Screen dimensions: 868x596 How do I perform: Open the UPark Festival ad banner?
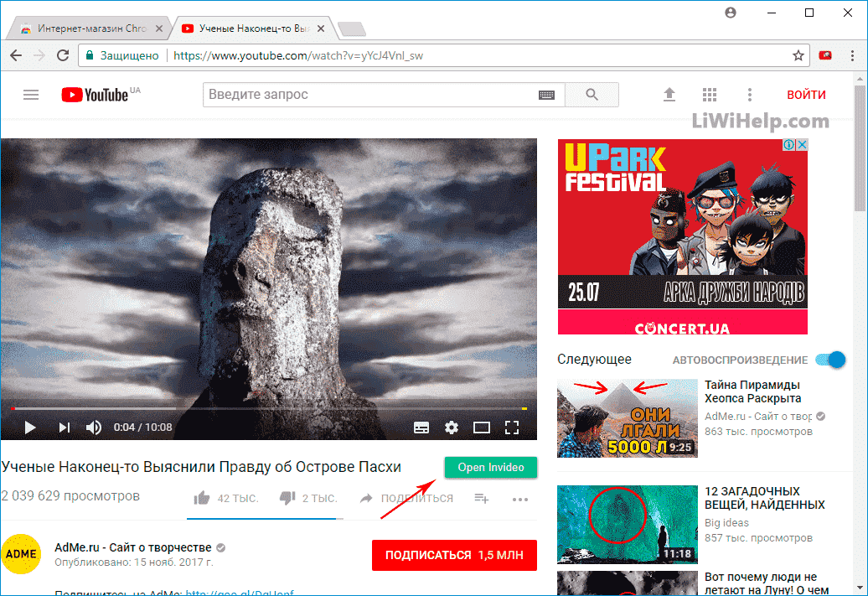click(683, 236)
